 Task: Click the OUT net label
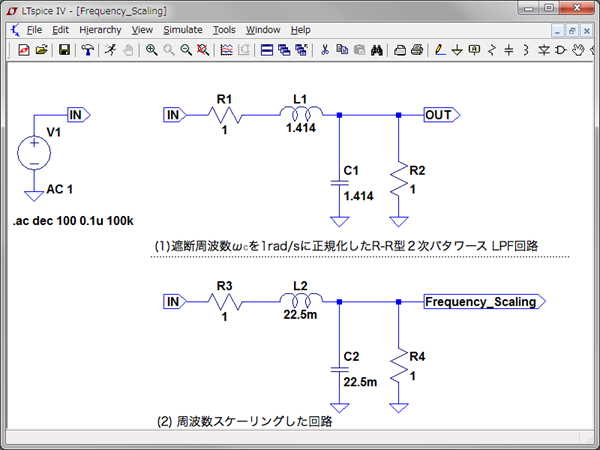coord(441,115)
